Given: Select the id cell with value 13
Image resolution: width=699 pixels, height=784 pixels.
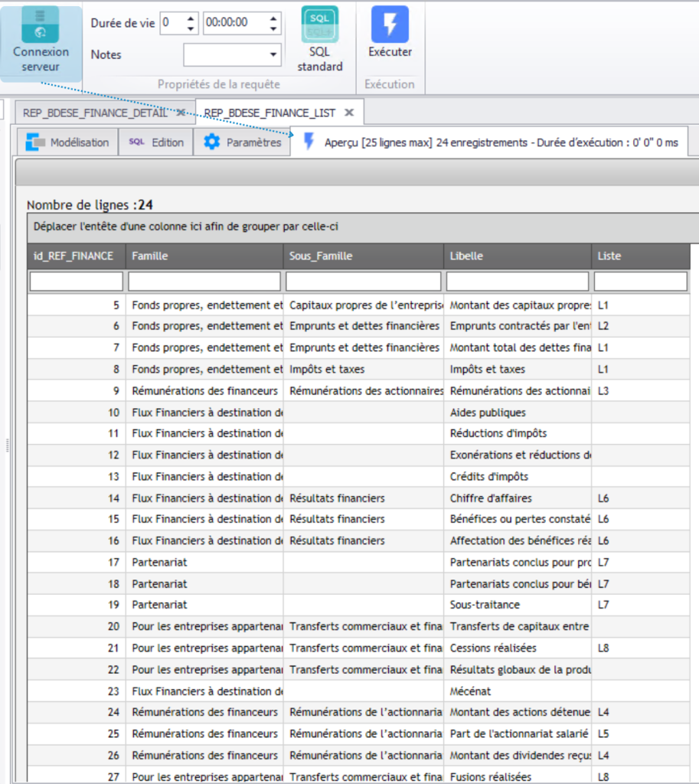Looking at the screenshot, I should click(x=77, y=477).
